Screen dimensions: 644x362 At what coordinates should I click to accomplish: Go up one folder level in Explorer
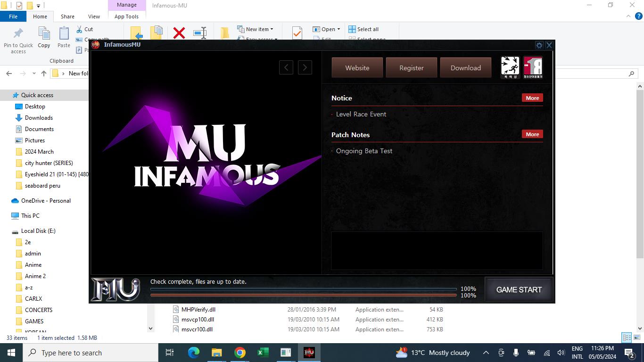44,74
